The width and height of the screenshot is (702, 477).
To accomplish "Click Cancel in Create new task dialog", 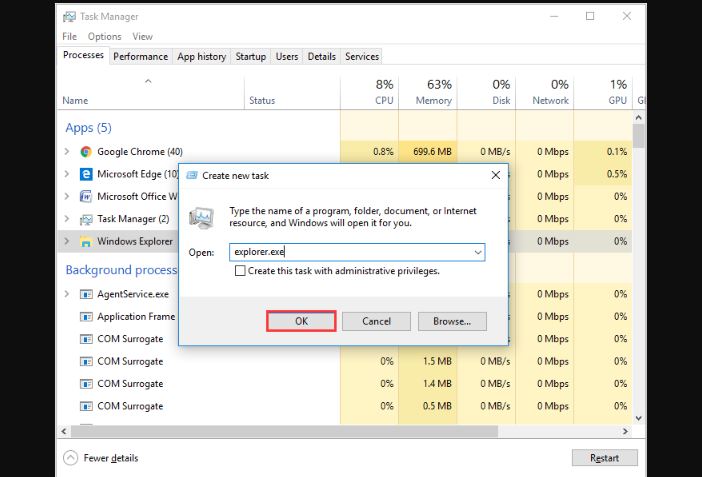I will (377, 321).
